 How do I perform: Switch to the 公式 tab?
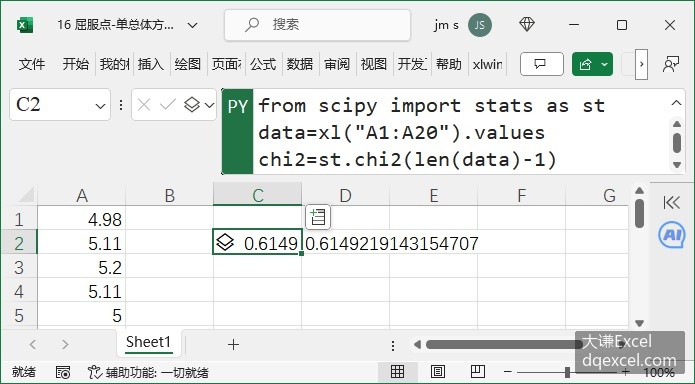(x=263, y=64)
